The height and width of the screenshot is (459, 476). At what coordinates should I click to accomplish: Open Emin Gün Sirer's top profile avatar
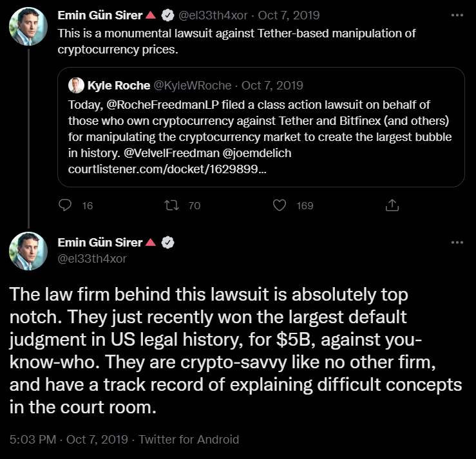coord(28,26)
